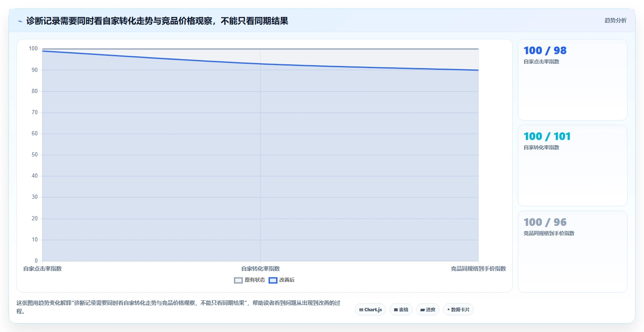Toggle the 原有状态 legend entry
Image resolution: width=644 pixels, height=332 pixels.
click(x=250, y=280)
